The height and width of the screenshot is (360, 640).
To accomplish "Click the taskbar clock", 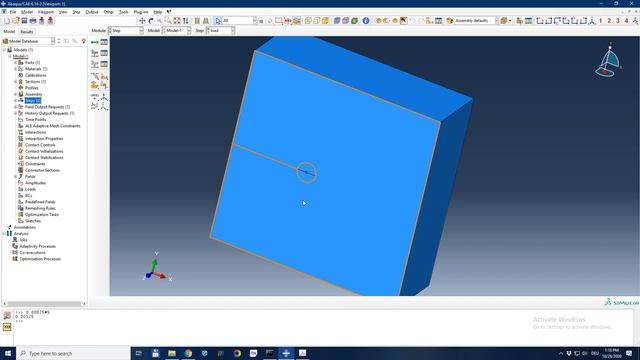I will point(611,353).
